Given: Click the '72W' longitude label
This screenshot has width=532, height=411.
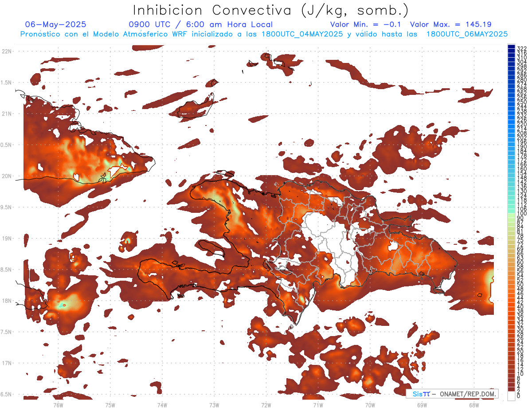Looking at the screenshot, I should pos(266,405).
